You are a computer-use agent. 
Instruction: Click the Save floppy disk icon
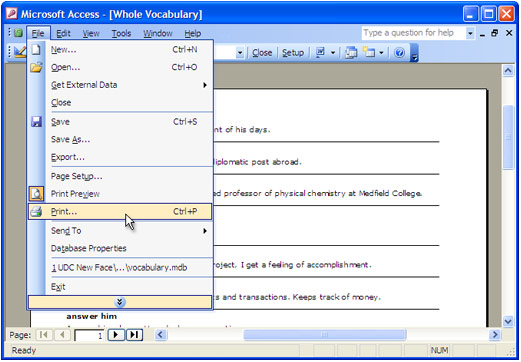(36, 121)
